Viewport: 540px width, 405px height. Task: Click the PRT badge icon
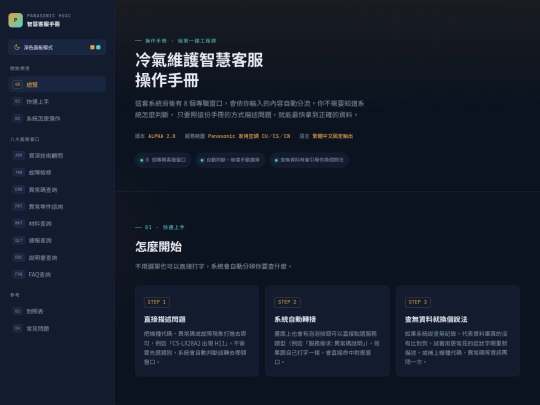[19, 206]
